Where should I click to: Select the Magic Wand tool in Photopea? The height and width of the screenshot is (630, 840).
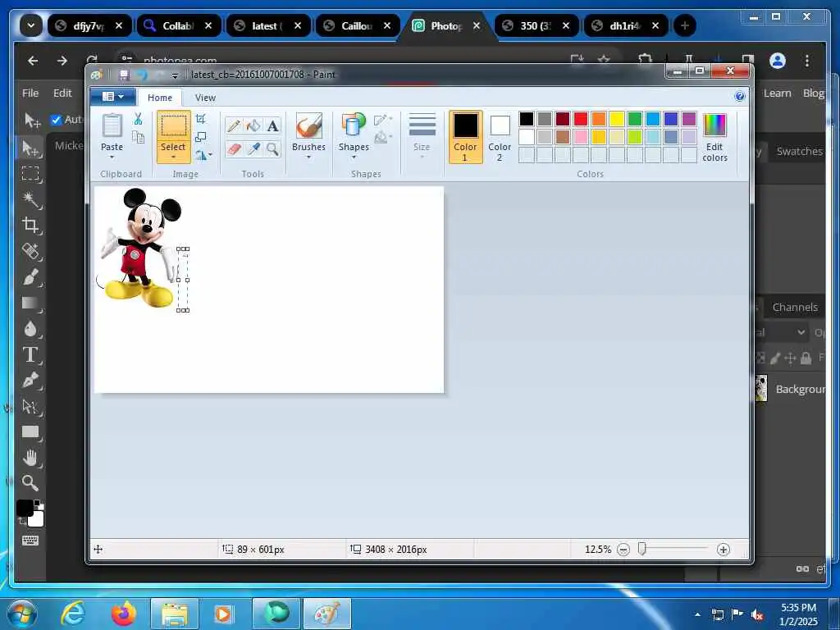point(30,199)
